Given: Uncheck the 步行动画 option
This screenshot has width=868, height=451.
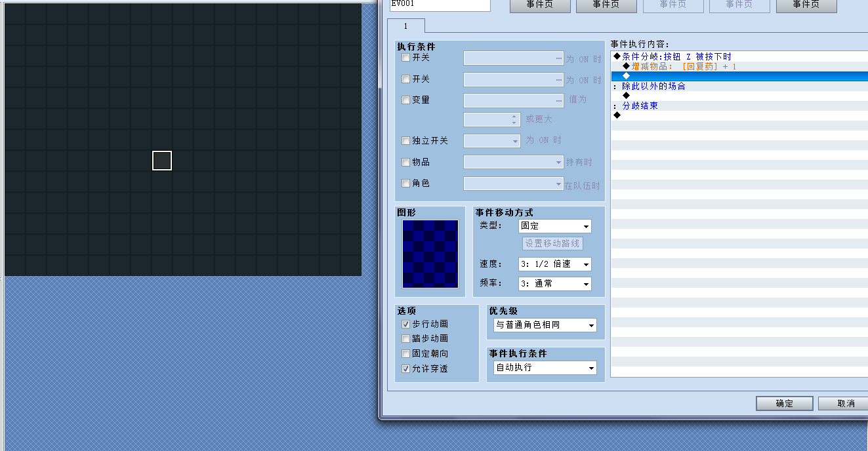Looking at the screenshot, I should [x=405, y=324].
